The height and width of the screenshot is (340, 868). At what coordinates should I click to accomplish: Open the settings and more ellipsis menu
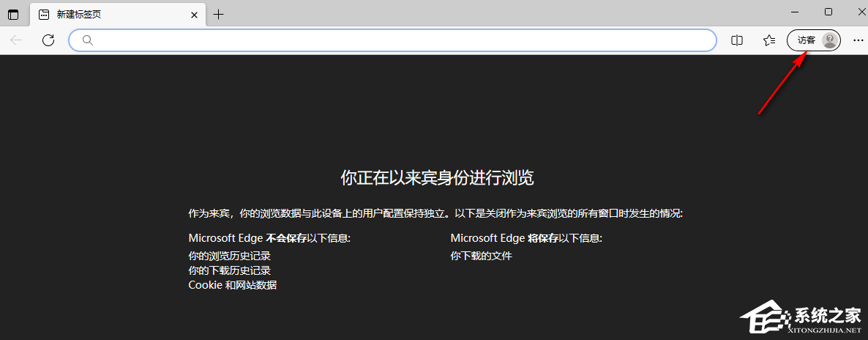pyautogui.click(x=858, y=40)
